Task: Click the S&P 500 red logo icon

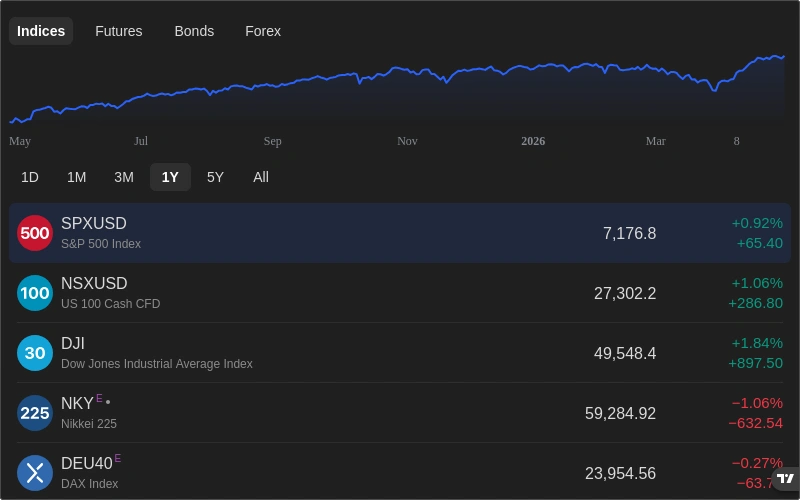Action: click(x=35, y=233)
